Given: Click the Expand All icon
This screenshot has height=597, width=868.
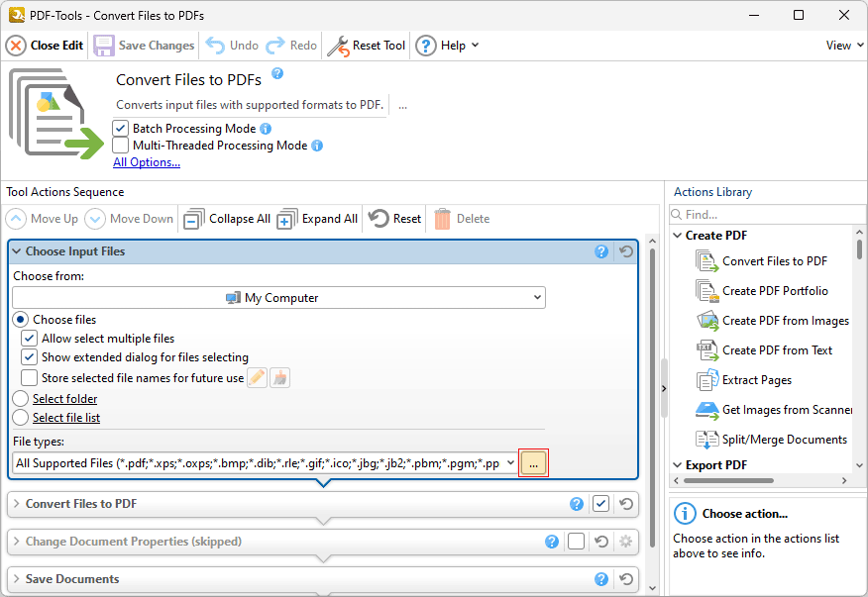Looking at the screenshot, I should (286, 219).
